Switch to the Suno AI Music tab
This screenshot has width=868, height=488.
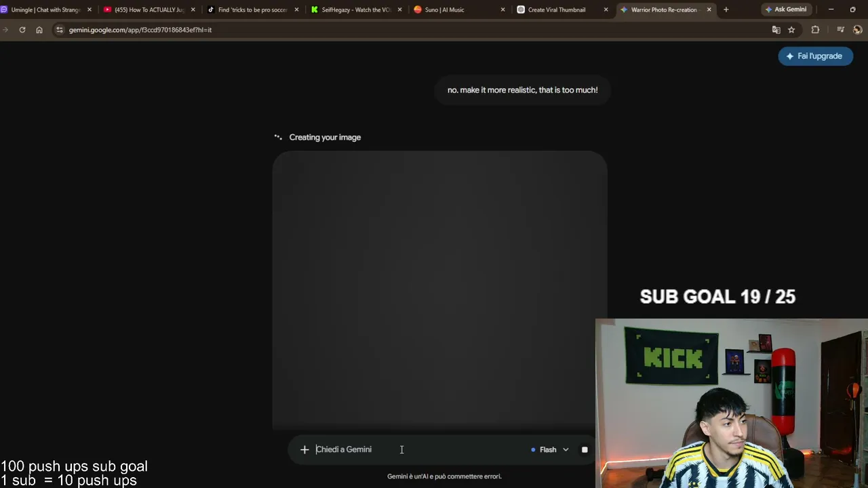coord(459,9)
